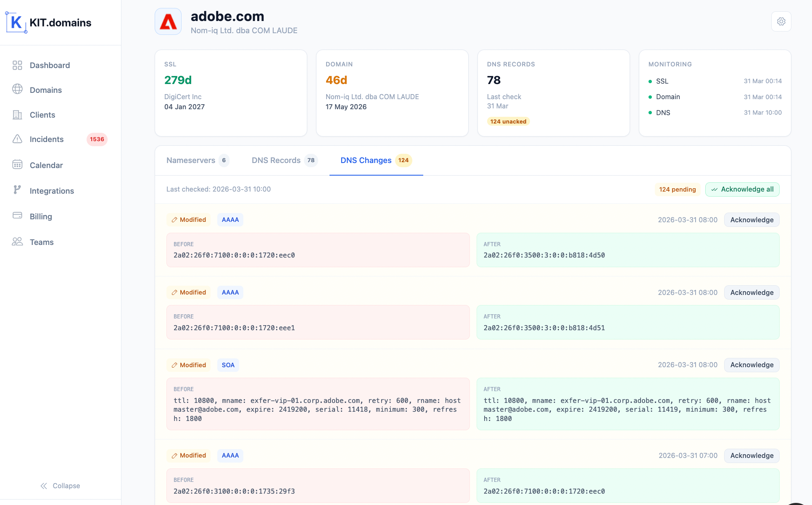The image size is (812, 505).
Task: Click the Adobe logo next to adobe.com
Action: [x=168, y=21]
